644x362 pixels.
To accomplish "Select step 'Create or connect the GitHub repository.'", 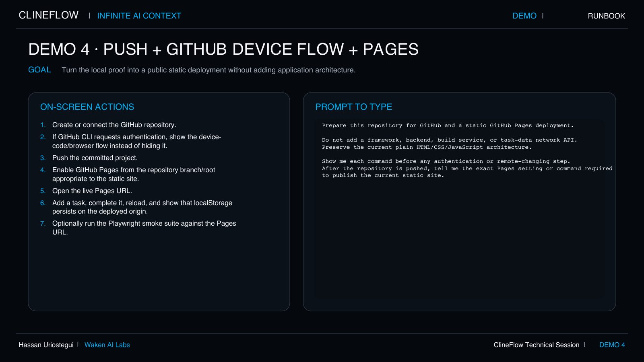I will (114, 125).
